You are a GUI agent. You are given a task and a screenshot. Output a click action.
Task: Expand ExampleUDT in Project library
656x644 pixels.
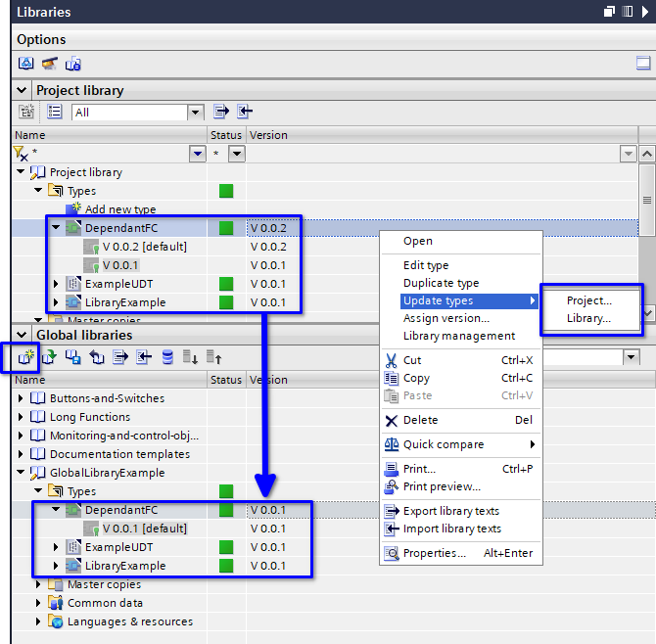[x=57, y=284]
